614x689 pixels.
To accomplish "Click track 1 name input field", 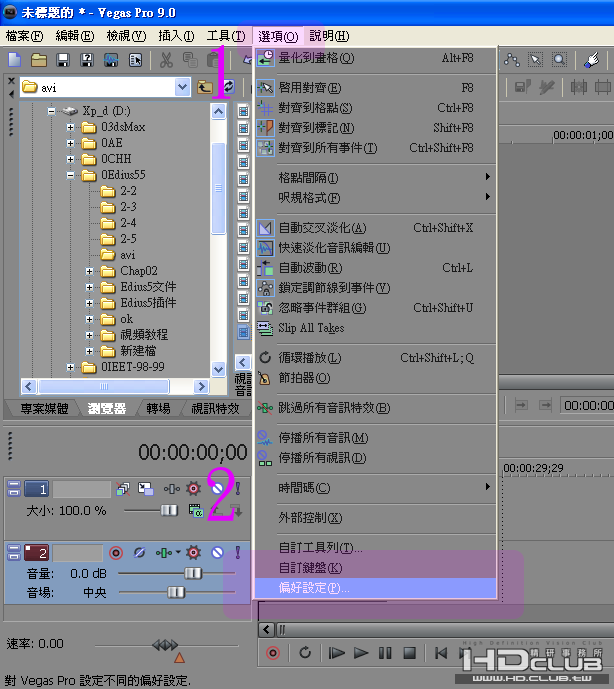I will [82, 489].
